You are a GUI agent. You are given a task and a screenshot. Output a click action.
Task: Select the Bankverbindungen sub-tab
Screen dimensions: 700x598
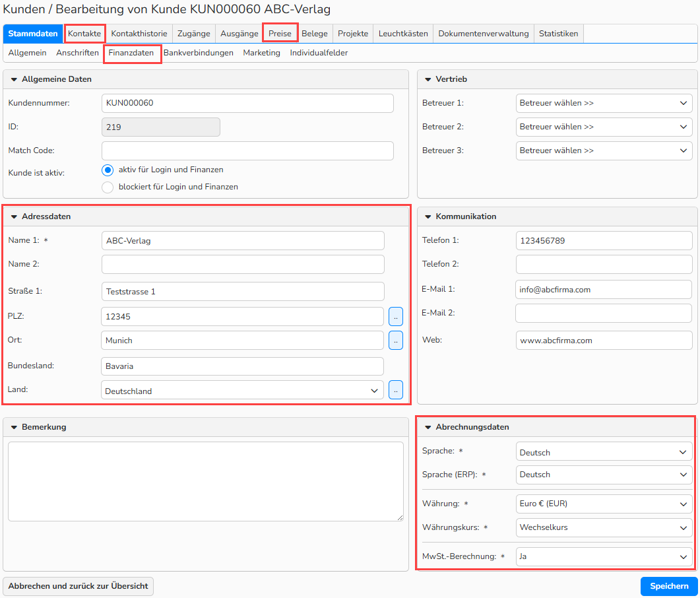pos(198,53)
